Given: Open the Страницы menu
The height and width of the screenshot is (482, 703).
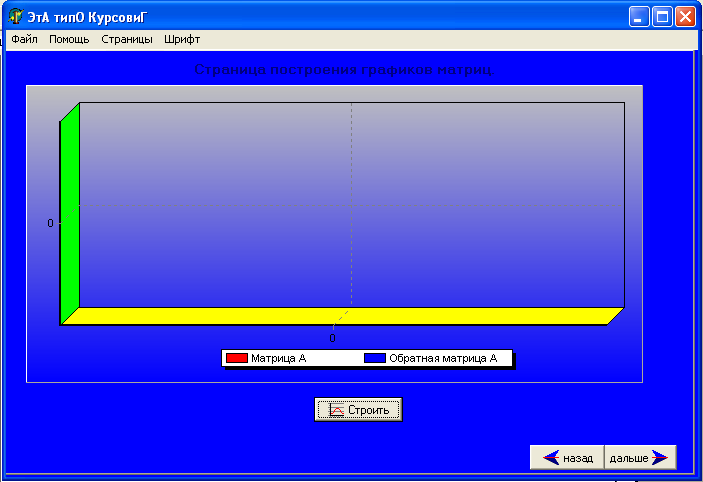Looking at the screenshot, I should click(x=127, y=39).
